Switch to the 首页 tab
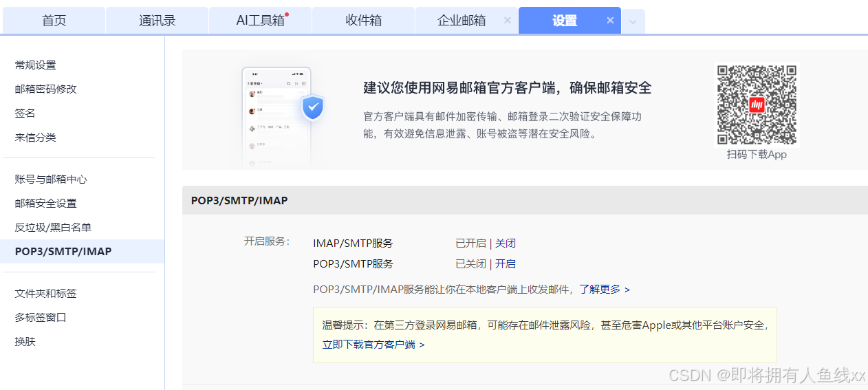The height and width of the screenshot is (390, 868). (54, 21)
